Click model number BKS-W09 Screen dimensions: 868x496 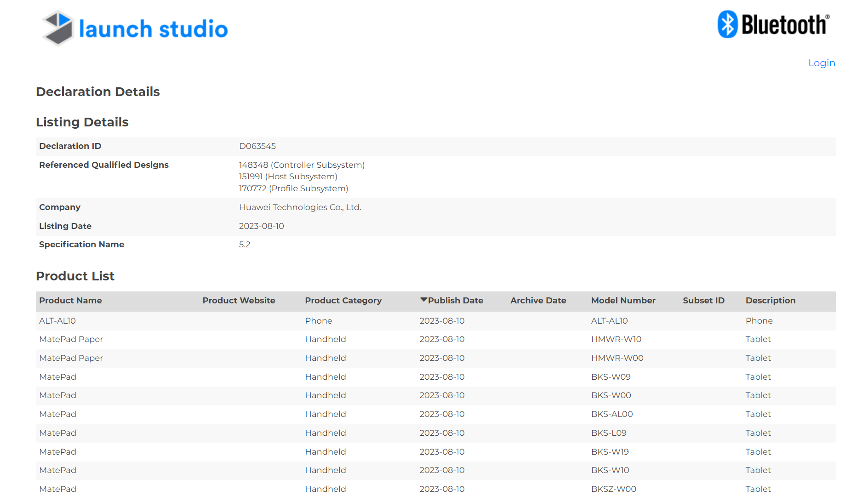point(611,377)
